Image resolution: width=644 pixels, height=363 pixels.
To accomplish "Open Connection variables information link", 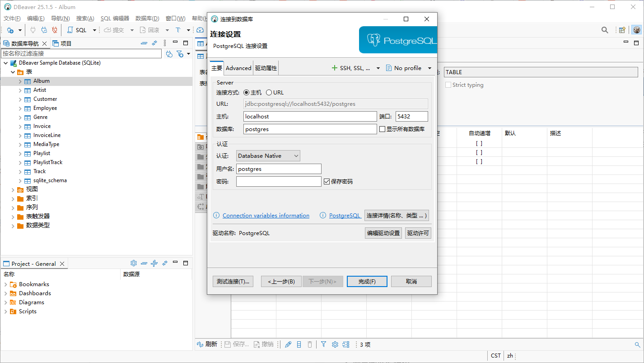I will pos(266,216).
